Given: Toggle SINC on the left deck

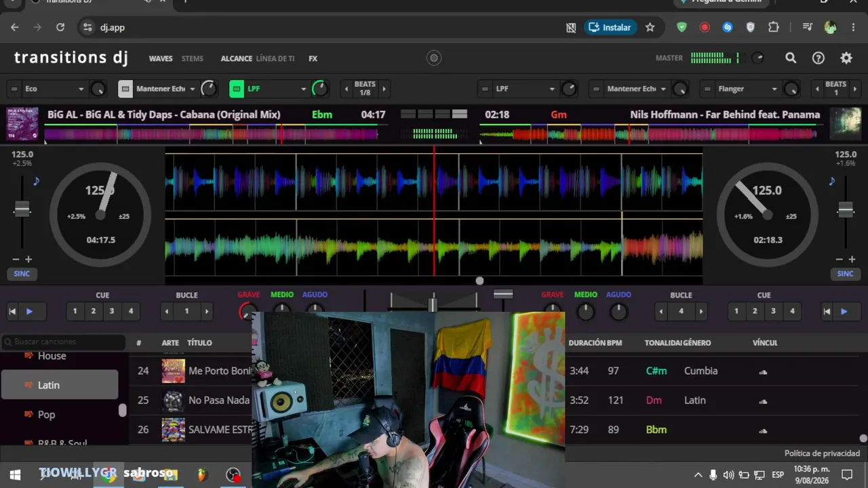Looking at the screenshot, I should tap(22, 274).
